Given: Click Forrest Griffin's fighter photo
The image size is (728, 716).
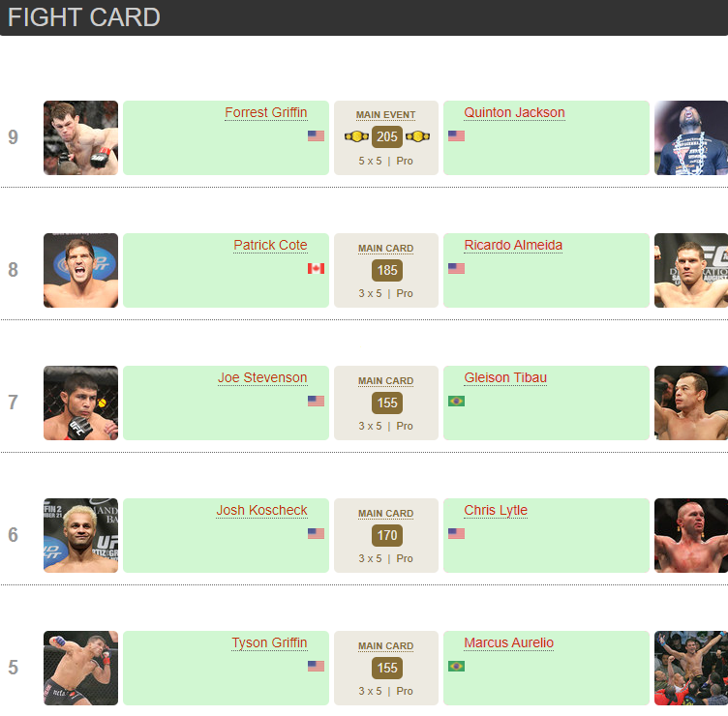Looking at the screenshot, I should point(80,137).
